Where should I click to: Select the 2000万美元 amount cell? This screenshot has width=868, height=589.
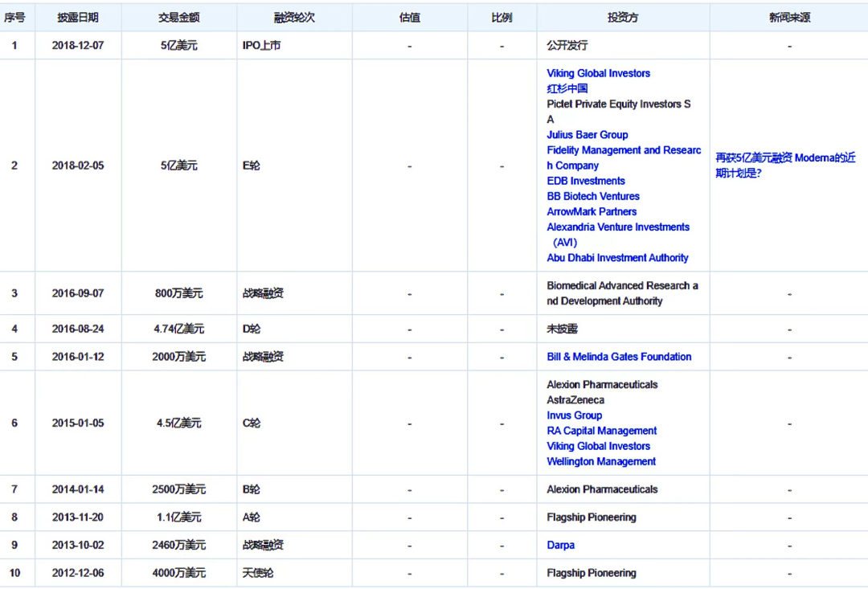178,357
